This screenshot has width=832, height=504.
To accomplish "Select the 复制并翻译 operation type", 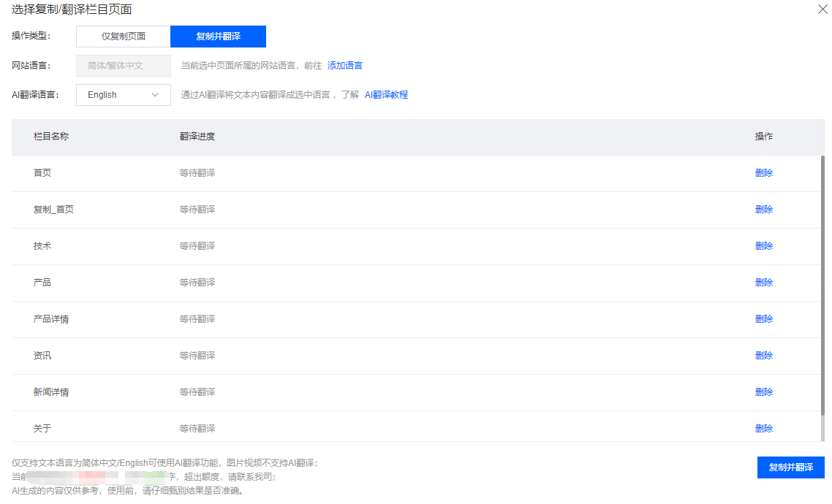I will coord(219,36).
